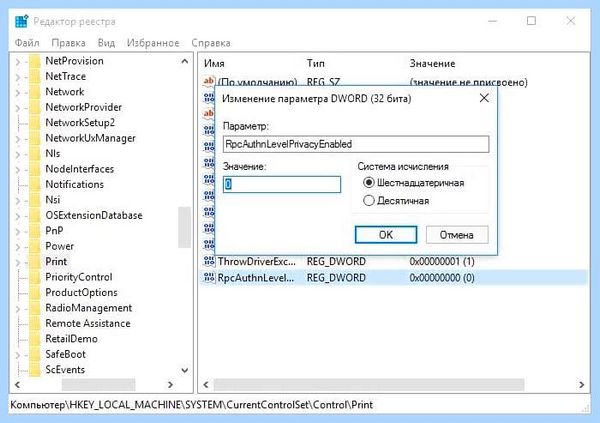Select the Nls folder icon
The width and height of the screenshot is (600, 423).
click(35, 154)
